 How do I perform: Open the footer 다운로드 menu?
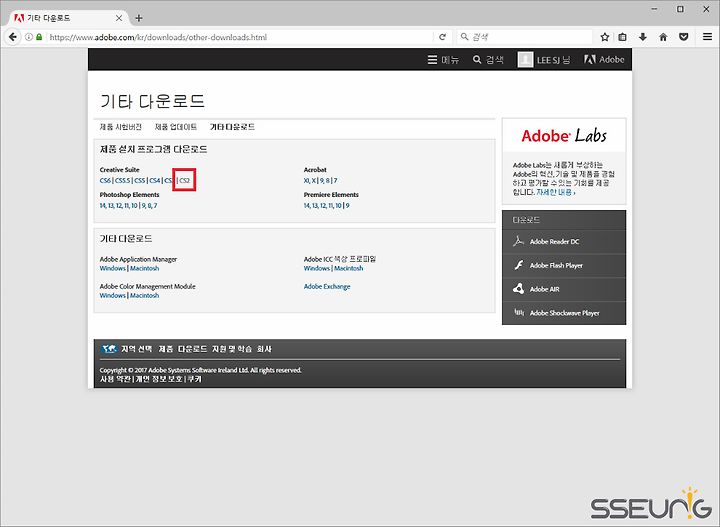(x=192, y=349)
